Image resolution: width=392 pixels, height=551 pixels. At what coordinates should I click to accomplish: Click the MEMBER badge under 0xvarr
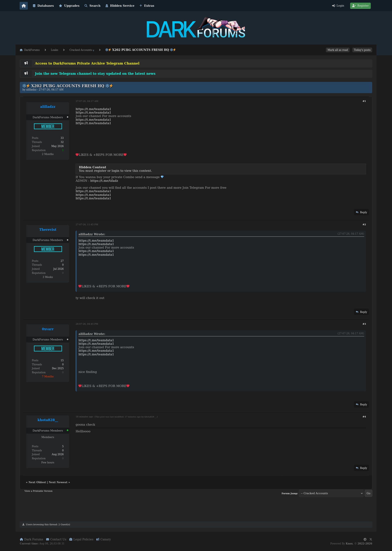[48, 349]
